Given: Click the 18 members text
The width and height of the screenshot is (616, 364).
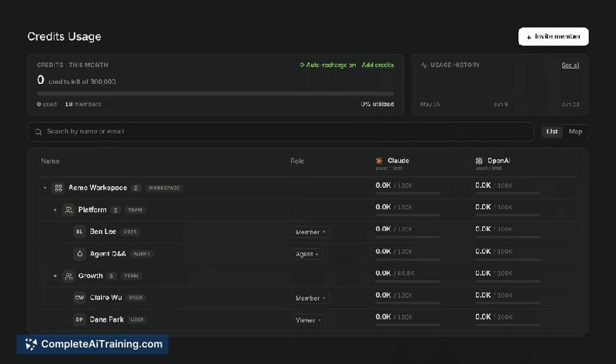Looking at the screenshot, I should pyautogui.click(x=83, y=104).
